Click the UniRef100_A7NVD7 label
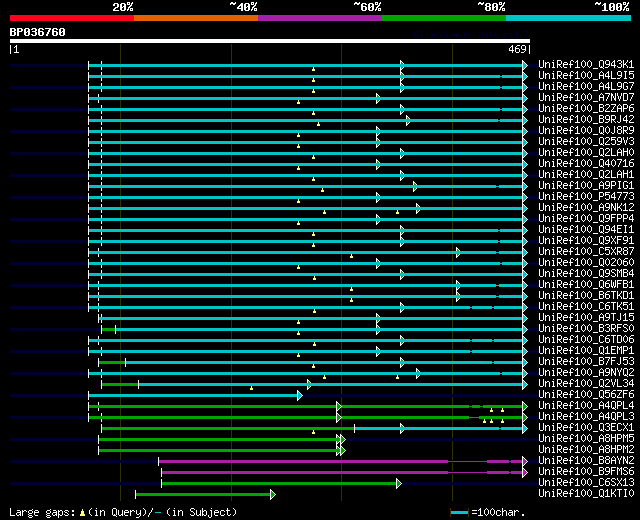The width and height of the screenshot is (640, 520). coord(586,98)
